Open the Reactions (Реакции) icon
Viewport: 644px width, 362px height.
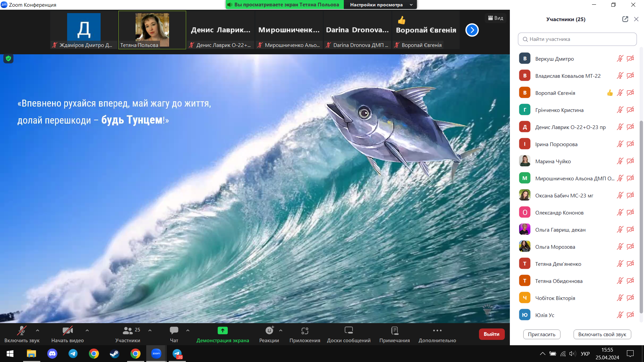269,331
